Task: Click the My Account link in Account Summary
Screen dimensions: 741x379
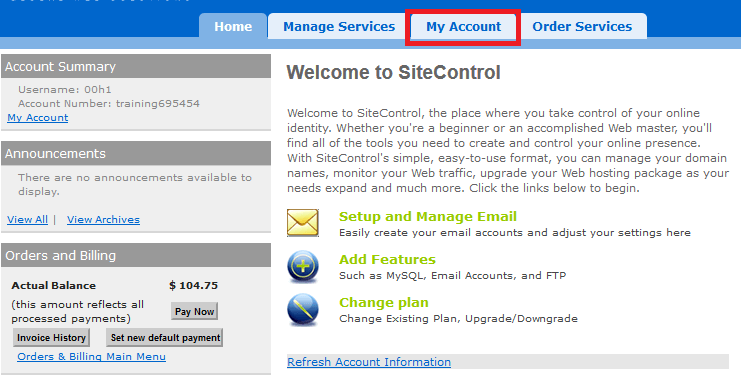Action: 37,118
